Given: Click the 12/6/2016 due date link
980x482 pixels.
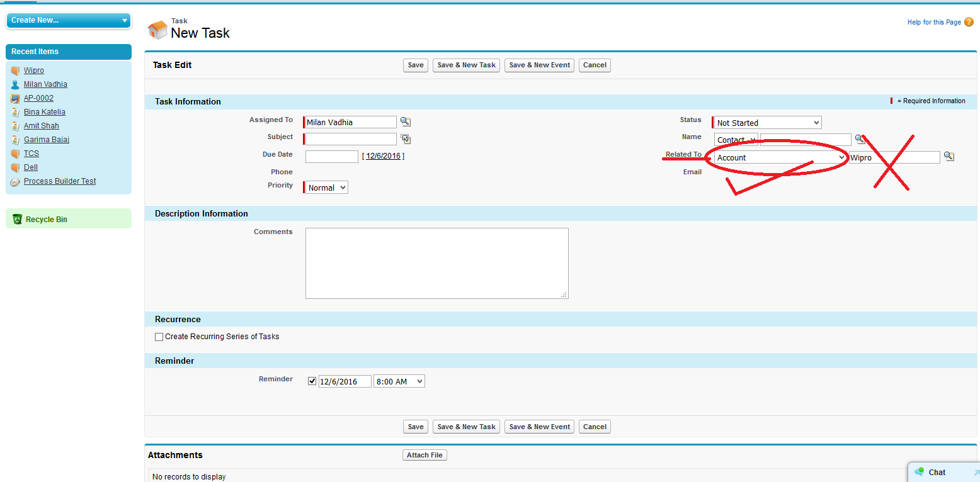Looking at the screenshot, I should click(x=383, y=155).
